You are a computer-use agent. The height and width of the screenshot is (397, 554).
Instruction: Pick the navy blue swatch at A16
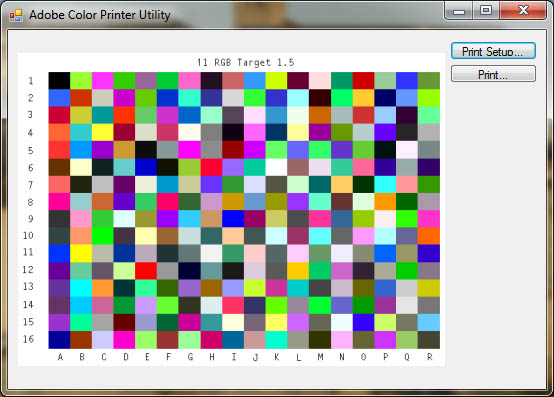[x=59, y=340]
